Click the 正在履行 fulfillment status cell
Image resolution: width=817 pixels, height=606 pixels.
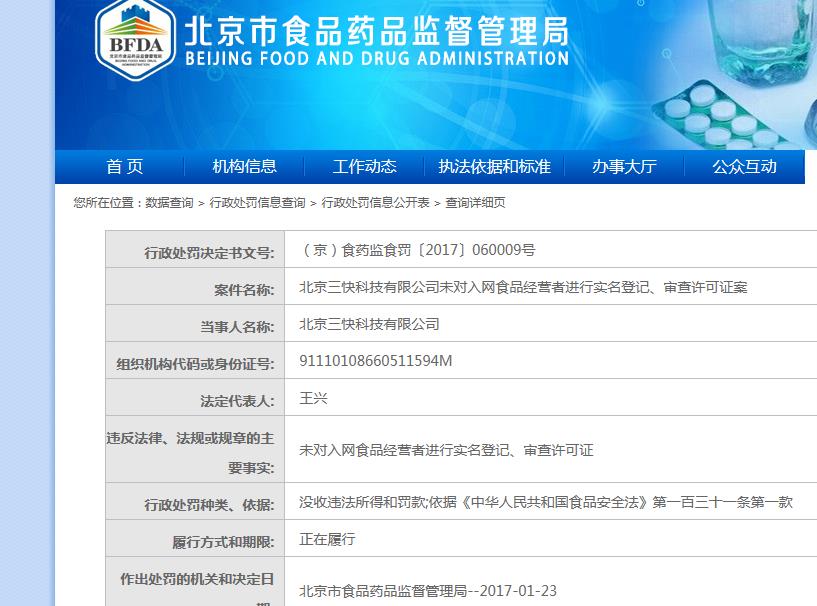click(x=327, y=539)
